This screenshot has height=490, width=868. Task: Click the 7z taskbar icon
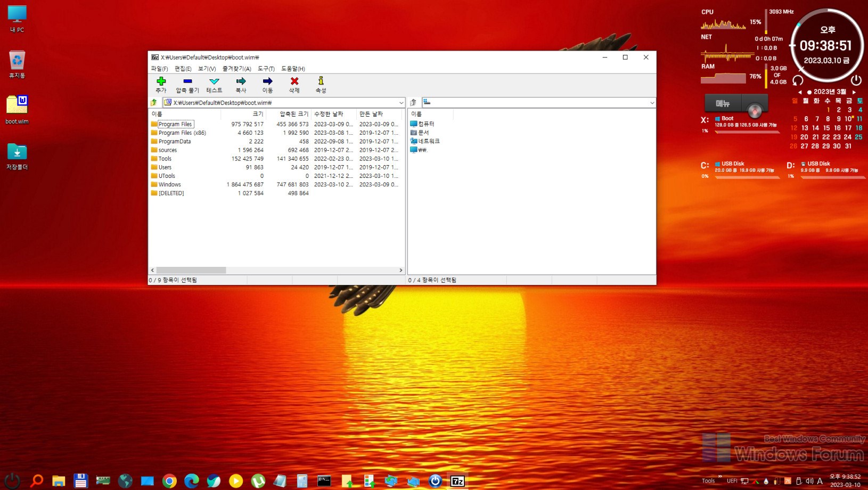[x=457, y=481]
